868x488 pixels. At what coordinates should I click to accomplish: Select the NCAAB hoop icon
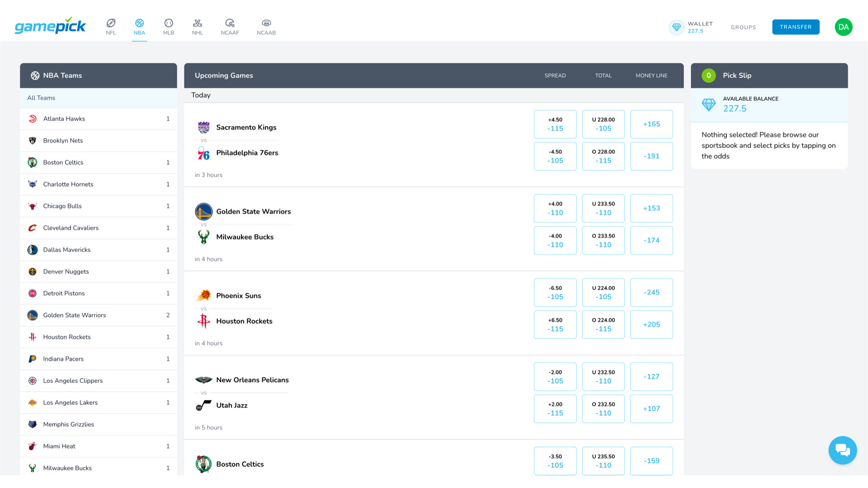[x=266, y=23]
